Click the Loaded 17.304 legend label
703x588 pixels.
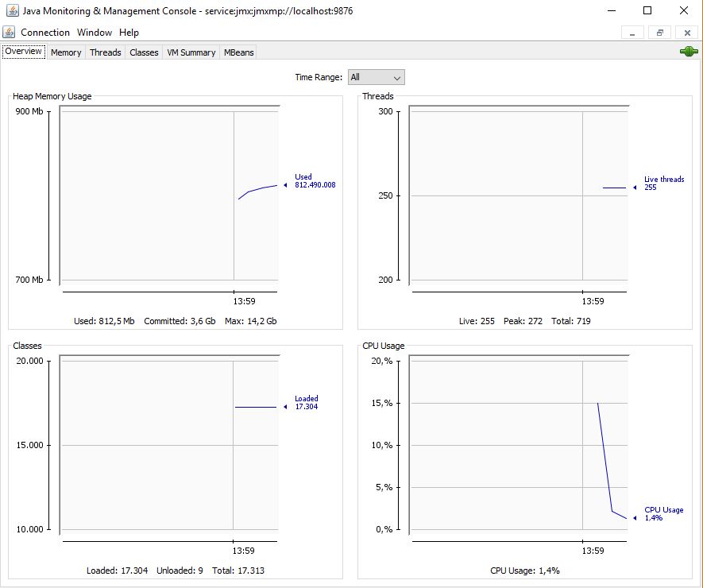tap(306, 402)
